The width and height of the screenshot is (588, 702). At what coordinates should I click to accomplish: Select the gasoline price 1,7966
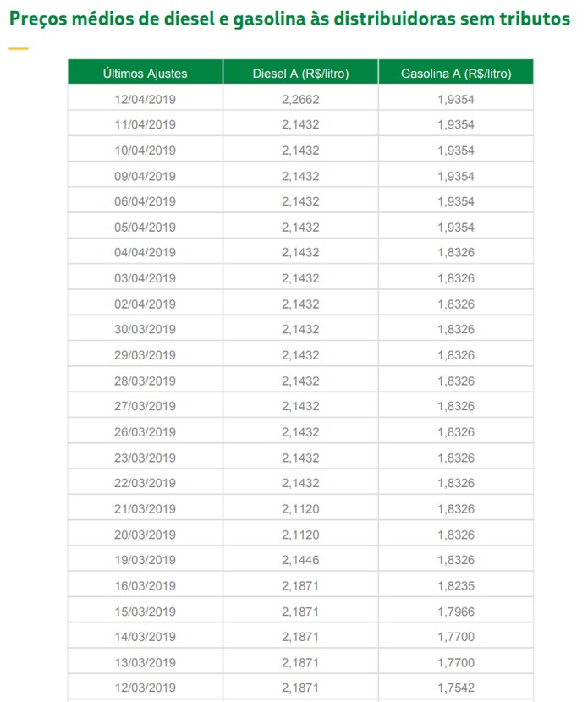coord(456,612)
